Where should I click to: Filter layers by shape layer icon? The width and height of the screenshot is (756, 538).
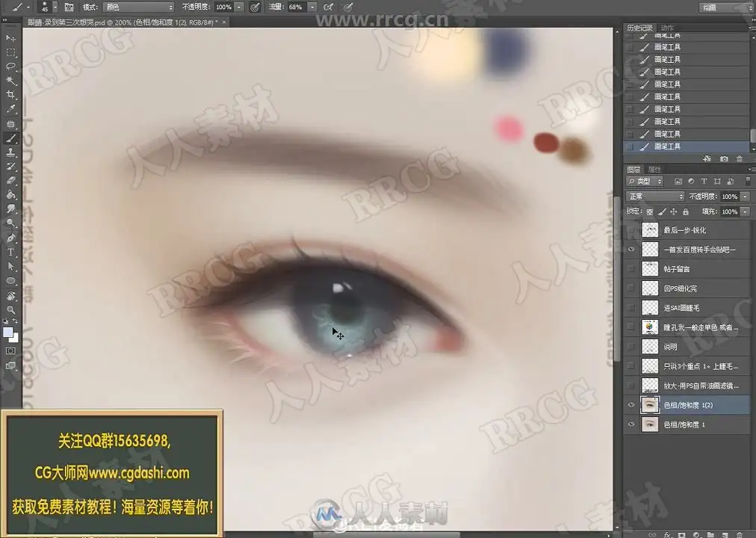pos(717,182)
